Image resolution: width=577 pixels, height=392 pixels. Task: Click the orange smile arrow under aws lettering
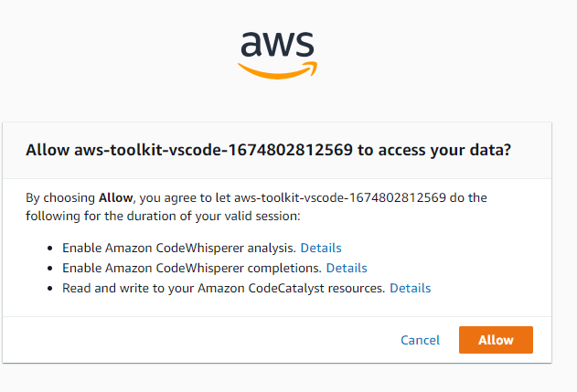point(277,70)
